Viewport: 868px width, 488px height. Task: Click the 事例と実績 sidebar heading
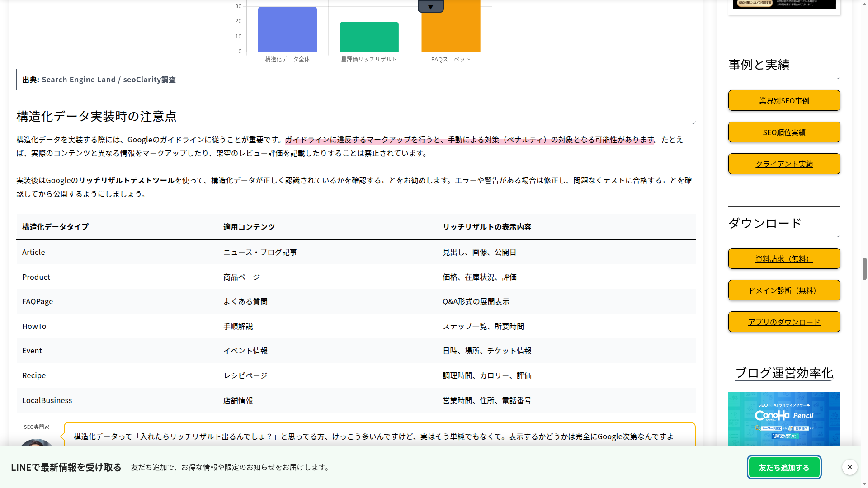759,65
